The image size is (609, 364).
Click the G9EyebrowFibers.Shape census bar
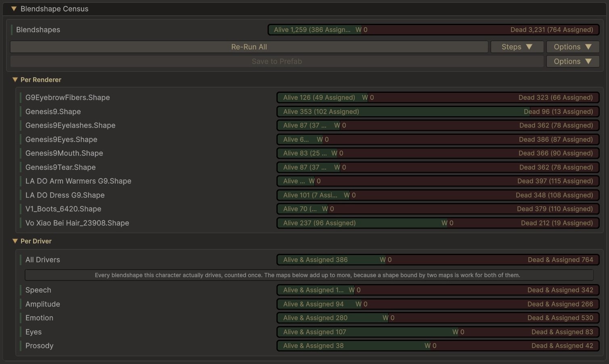tap(438, 98)
